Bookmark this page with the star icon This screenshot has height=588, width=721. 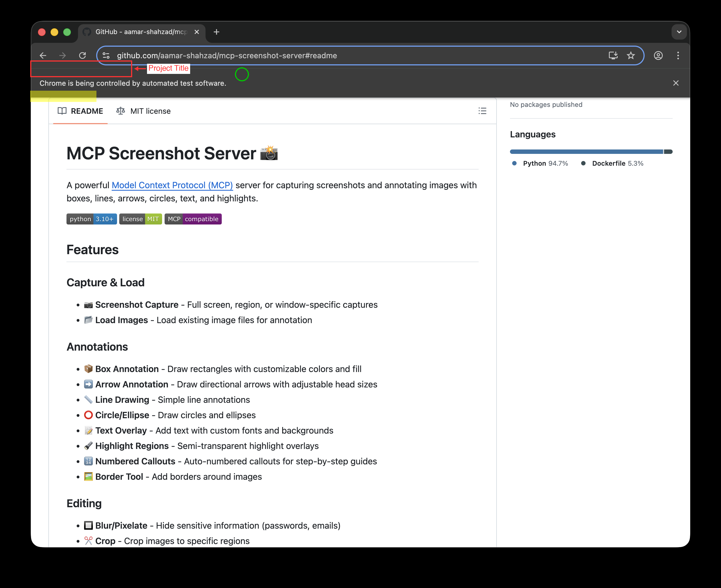coord(631,56)
